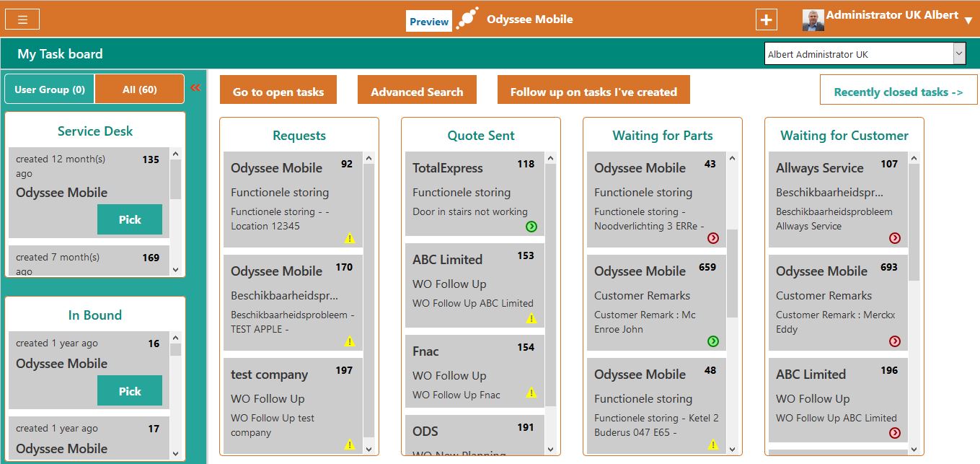Click the plus icon to add new
The image size is (980, 464).
[767, 20]
